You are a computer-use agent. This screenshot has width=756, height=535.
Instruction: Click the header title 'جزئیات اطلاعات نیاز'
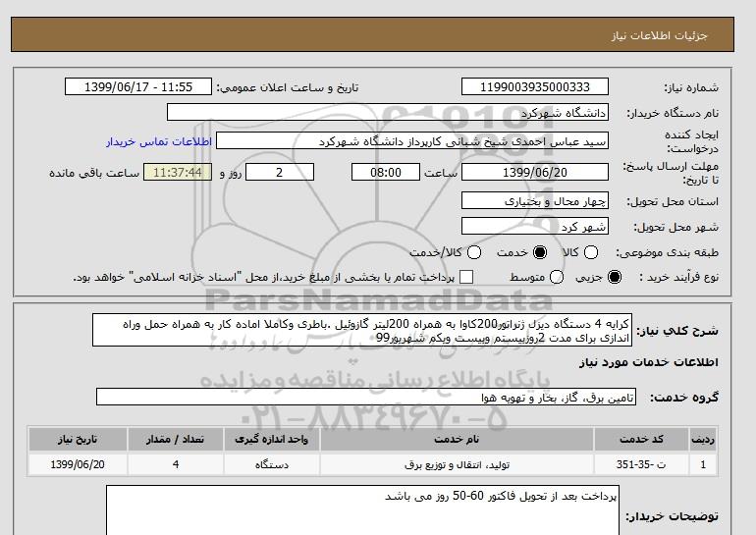[659, 36]
